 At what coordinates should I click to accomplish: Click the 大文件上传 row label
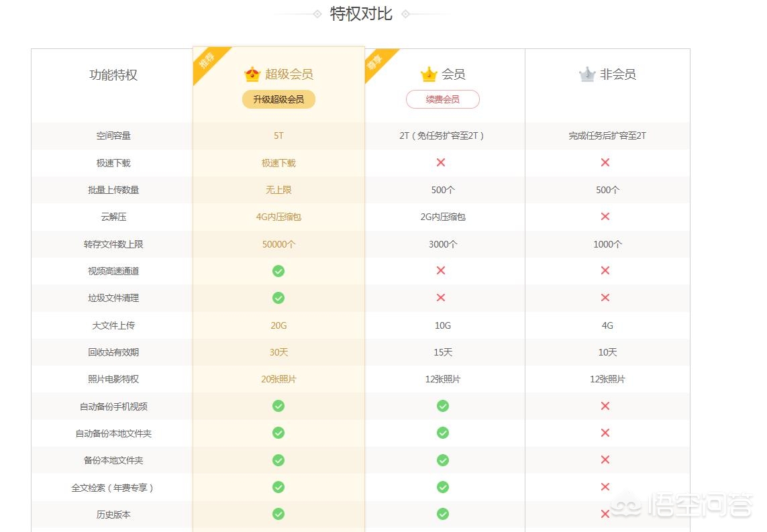[x=113, y=325]
